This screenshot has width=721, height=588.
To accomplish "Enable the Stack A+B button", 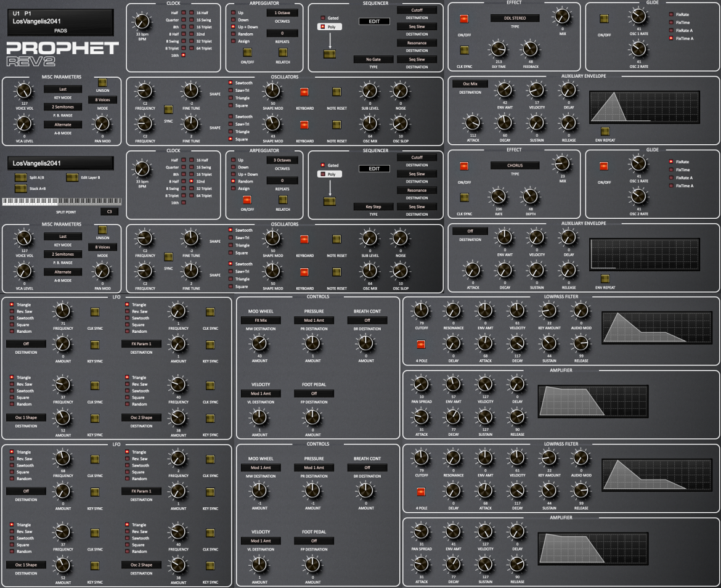I will (x=21, y=189).
